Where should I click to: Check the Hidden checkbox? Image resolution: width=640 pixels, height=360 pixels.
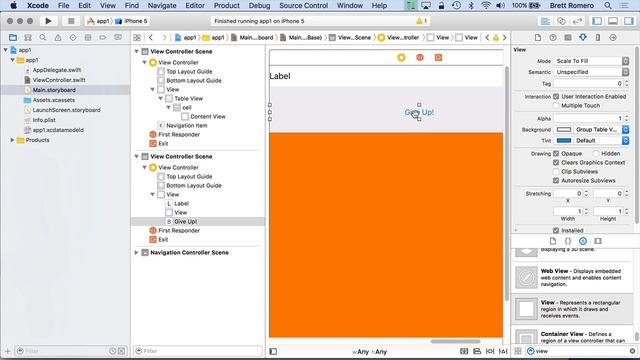click(596, 153)
